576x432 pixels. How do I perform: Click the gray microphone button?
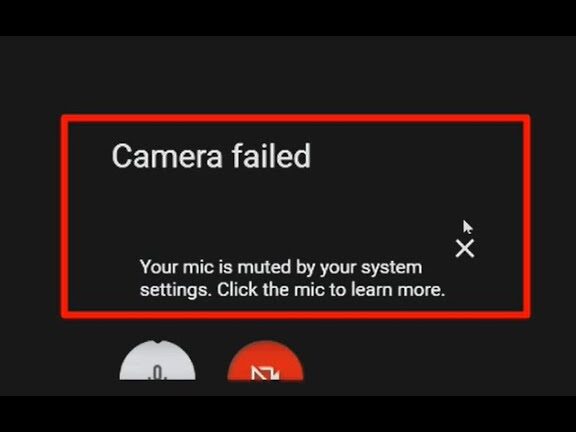158,361
